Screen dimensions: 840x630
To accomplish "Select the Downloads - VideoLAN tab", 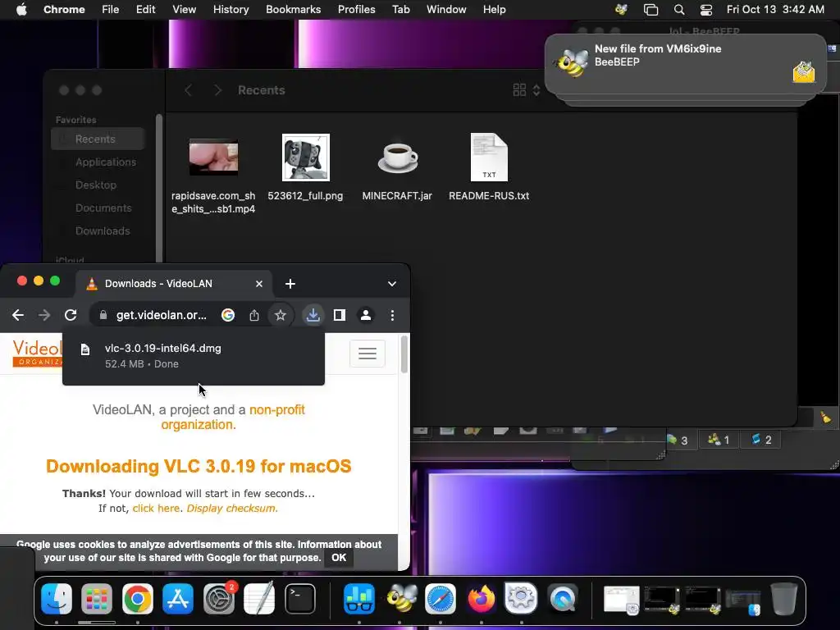I will click(x=174, y=283).
